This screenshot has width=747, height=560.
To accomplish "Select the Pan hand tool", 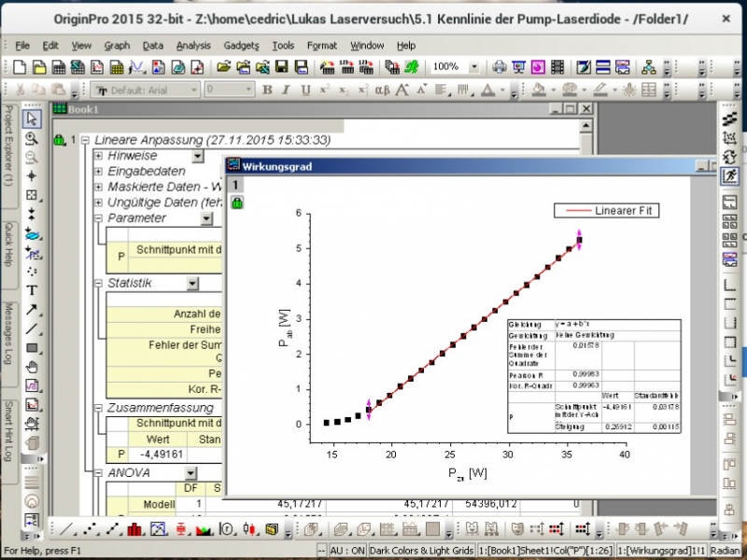I will tap(32, 367).
